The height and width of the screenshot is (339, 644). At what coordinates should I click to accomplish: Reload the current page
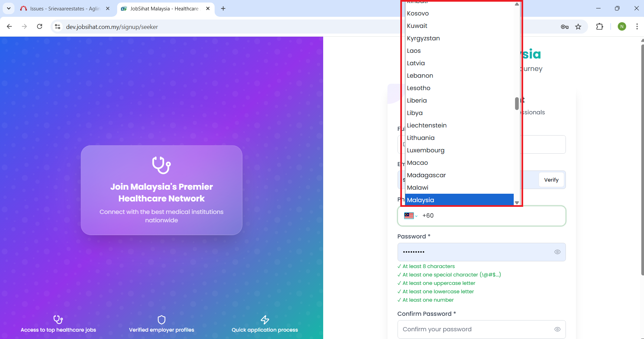39,27
